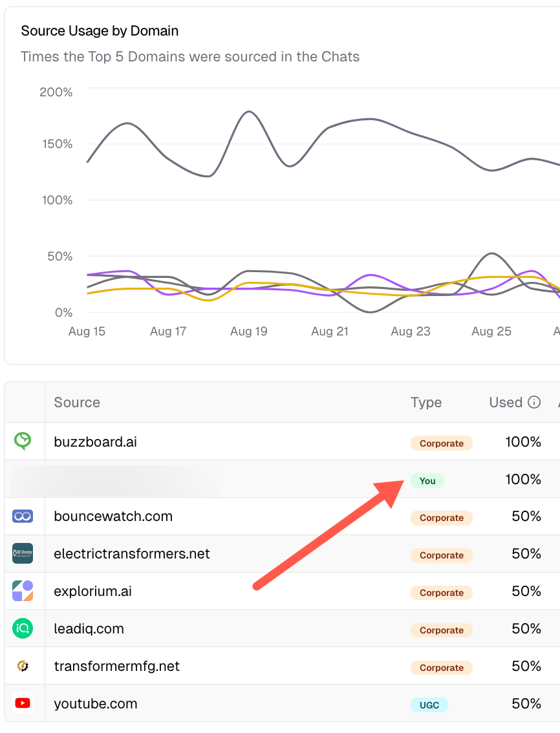Click the chart subtitle about Top 5 Domains
The width and height of the screenshot is (560, 733).
(190, 57)
